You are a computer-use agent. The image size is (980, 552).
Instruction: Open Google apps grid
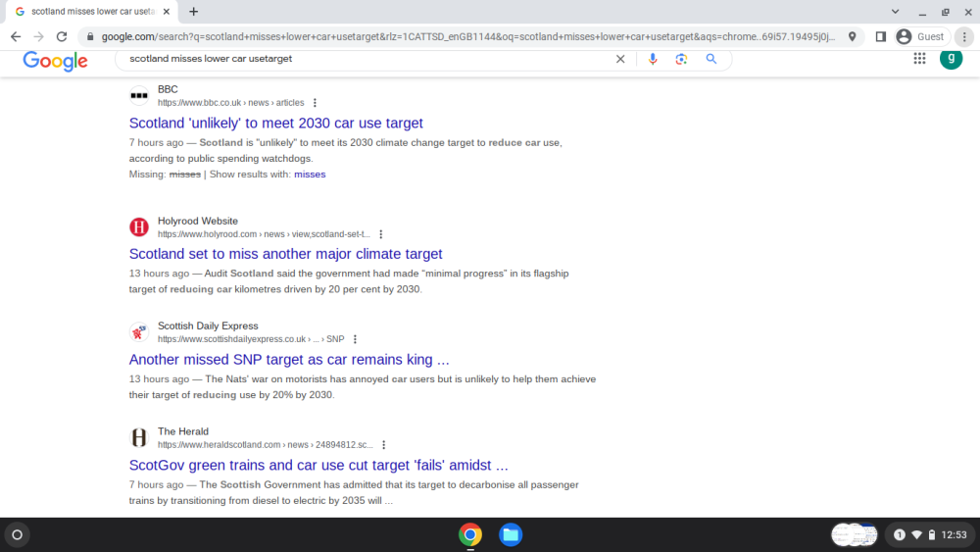(x=919, y=59)
